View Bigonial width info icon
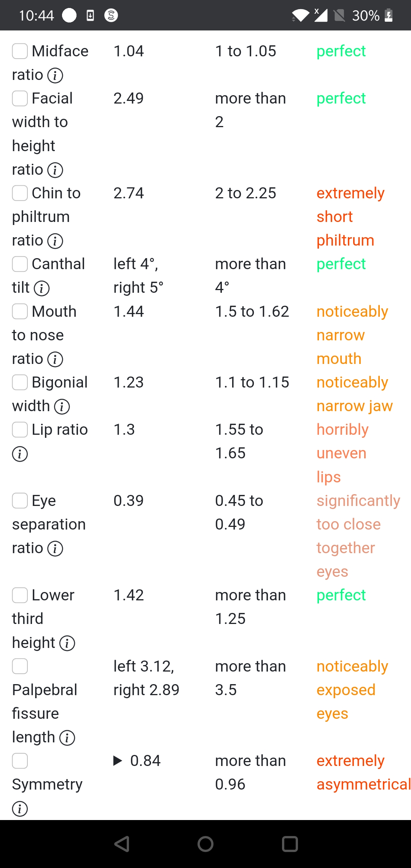Image resolution: width=411 pixels, height=868 pixels. click(x=62, y=407)
